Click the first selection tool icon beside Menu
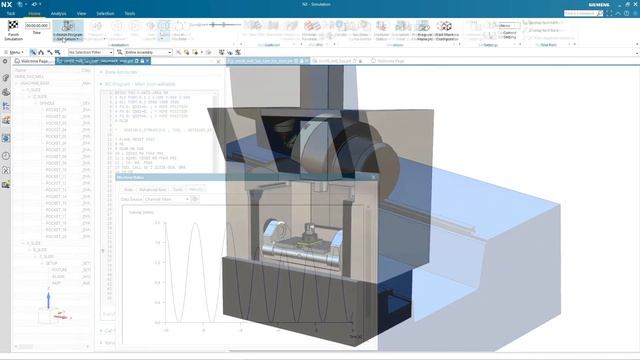This screenshot has width=640, height=360. [33, 52]
